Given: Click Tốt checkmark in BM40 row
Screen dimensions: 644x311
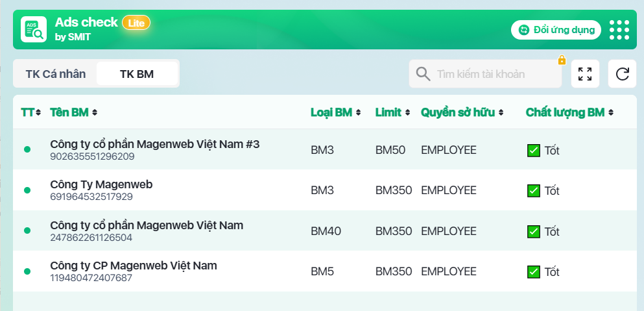Looking at the screenshot, I should click(534, 232).
